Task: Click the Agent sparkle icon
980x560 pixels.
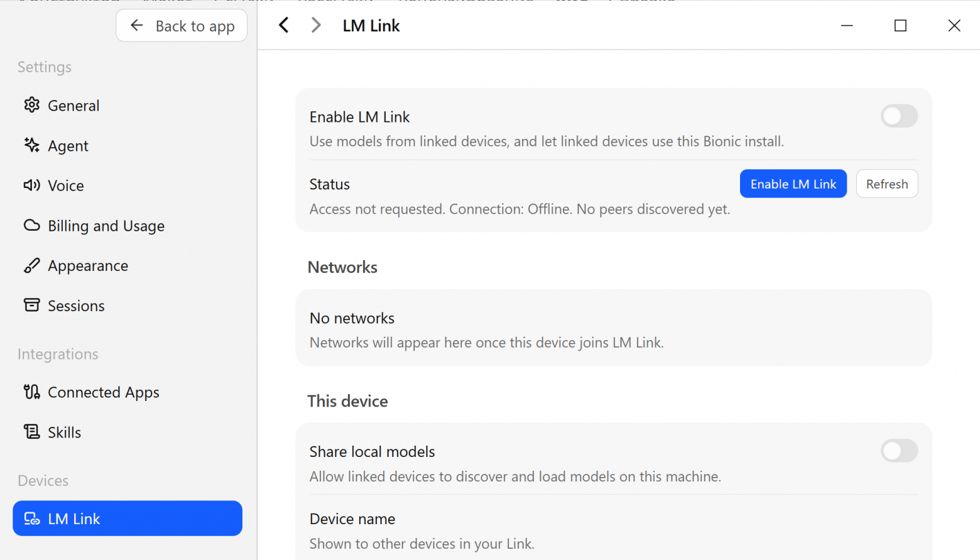Action: [31, 145]
